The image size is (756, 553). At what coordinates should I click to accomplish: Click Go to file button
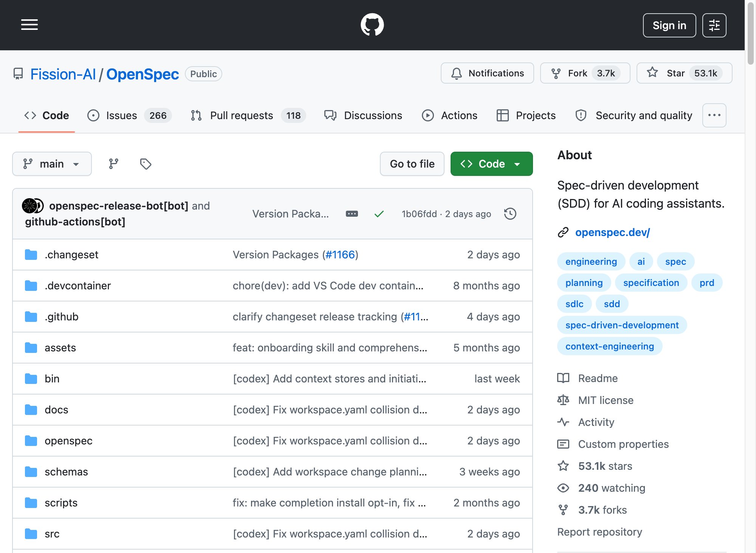point(412,164)
